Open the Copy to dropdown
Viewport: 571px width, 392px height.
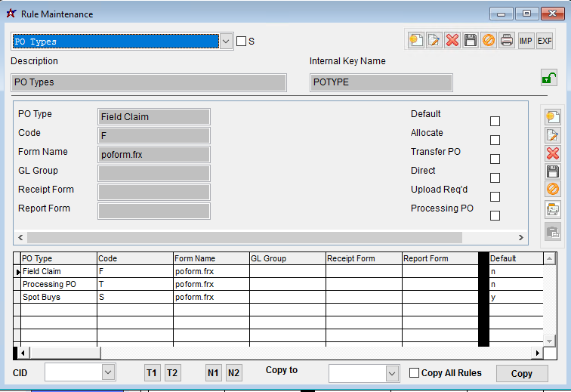click(391, 373)
